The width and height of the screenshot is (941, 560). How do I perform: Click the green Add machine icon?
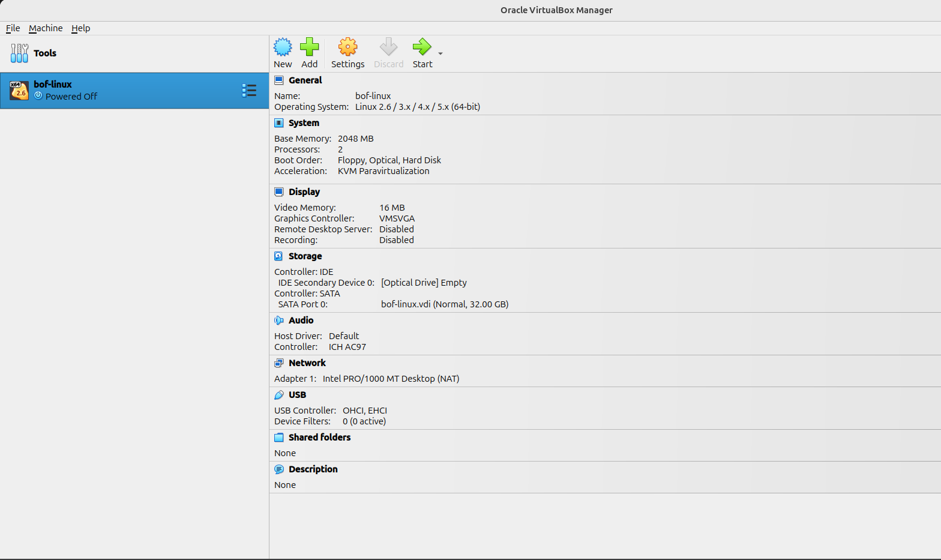coord(309,47)
